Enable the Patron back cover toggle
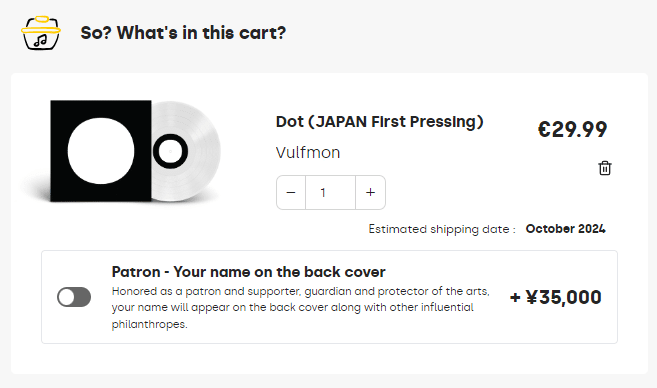Image resolution: width=657 pixels, height=388 pixels. [74, 297]
